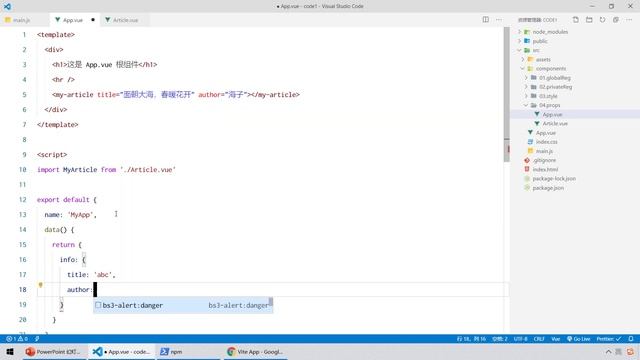The height and width of the screenshot is (360, 640).
Task: Click the orange tray icon at taskbar right
Action: 631,351
